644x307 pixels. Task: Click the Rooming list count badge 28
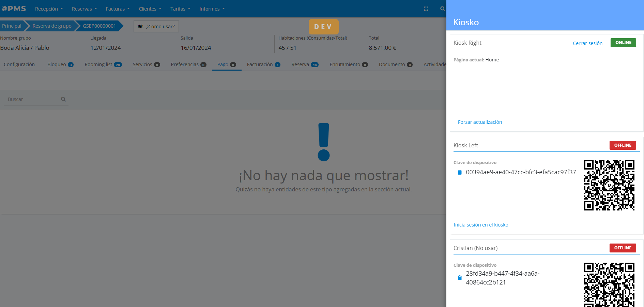click(118, 65)
